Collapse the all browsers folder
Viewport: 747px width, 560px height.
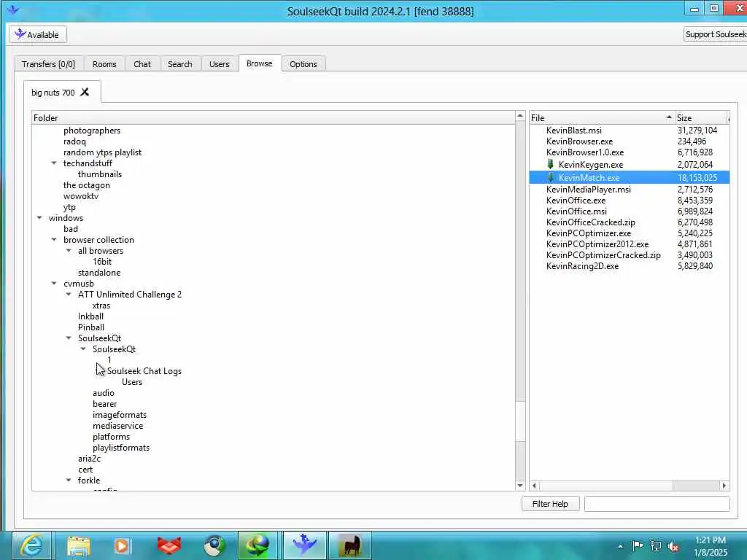[x=69, y=251]
